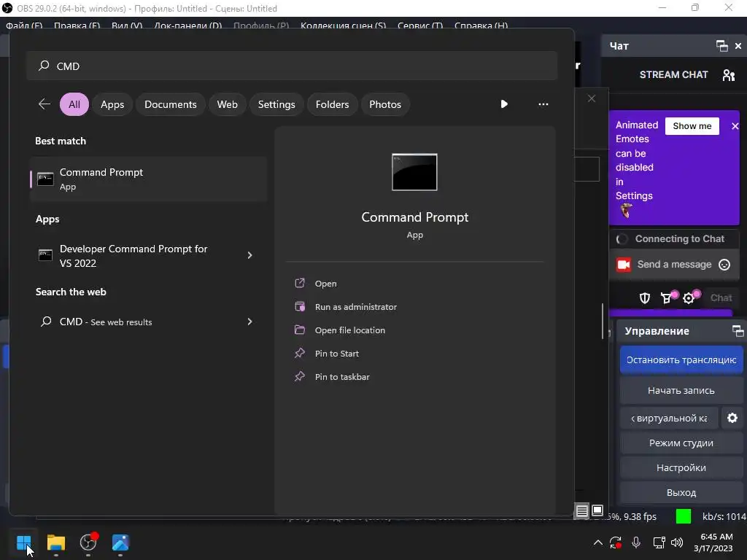Click the Send a message field
747x560 pixels.
674,264
